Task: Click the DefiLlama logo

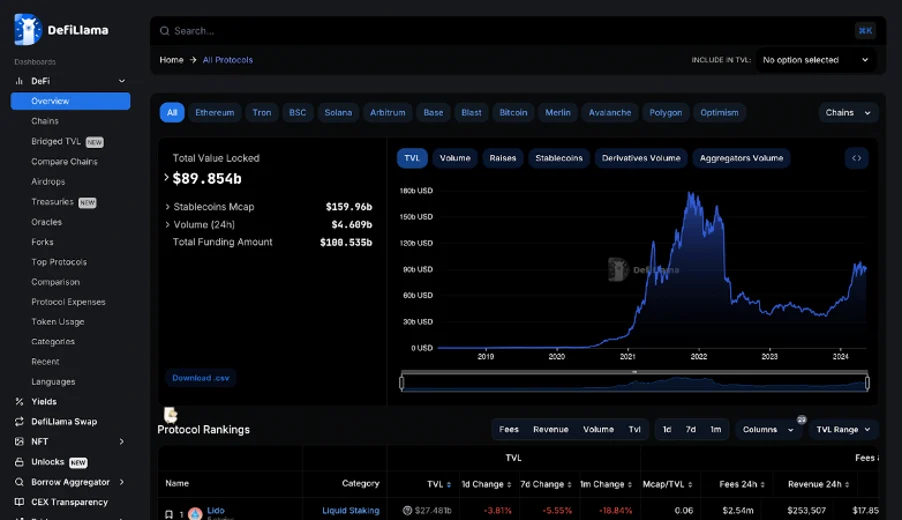Action: pos(61,29)
